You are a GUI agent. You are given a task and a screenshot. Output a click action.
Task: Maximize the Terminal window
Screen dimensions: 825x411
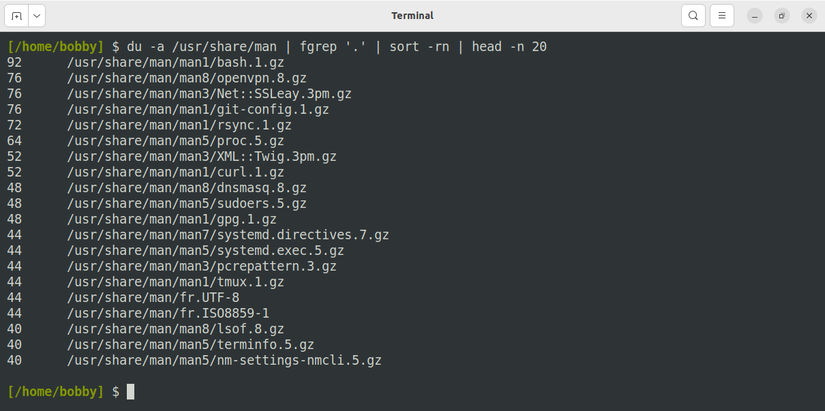click(781, 16)
